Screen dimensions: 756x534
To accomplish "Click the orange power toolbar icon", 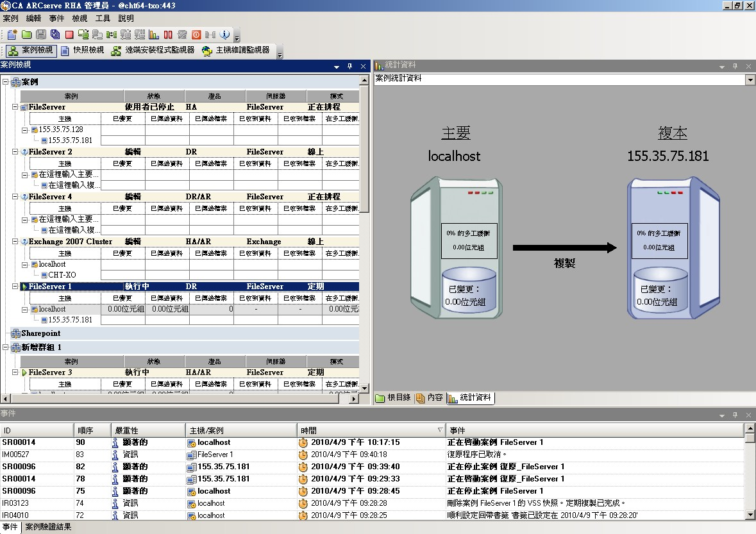I will tap(196, 35).
